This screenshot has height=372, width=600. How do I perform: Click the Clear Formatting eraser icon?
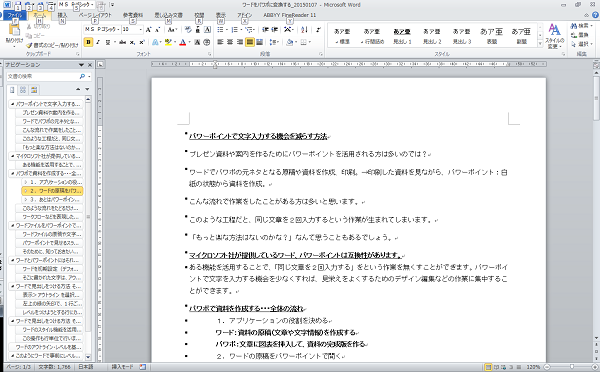tap(188, 29)
